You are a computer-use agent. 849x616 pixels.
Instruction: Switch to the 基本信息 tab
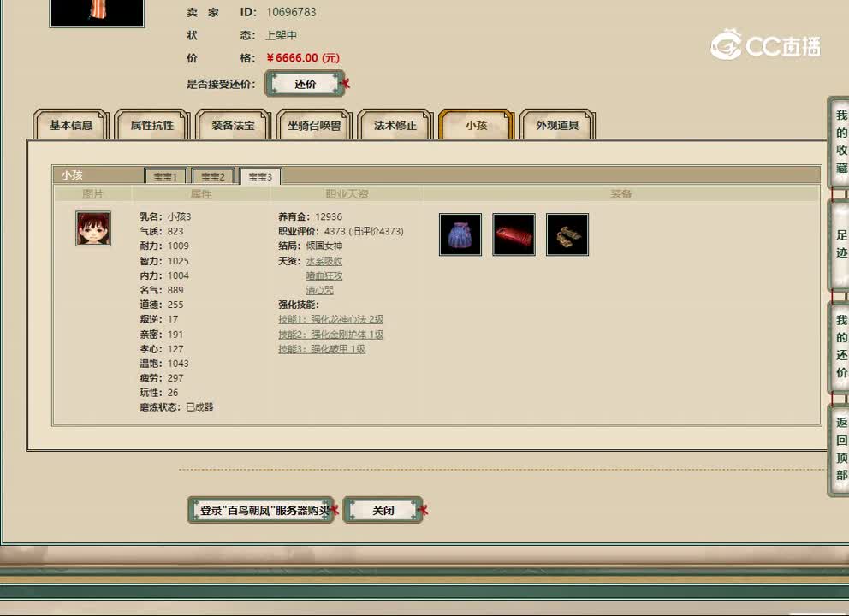point(69,124)
